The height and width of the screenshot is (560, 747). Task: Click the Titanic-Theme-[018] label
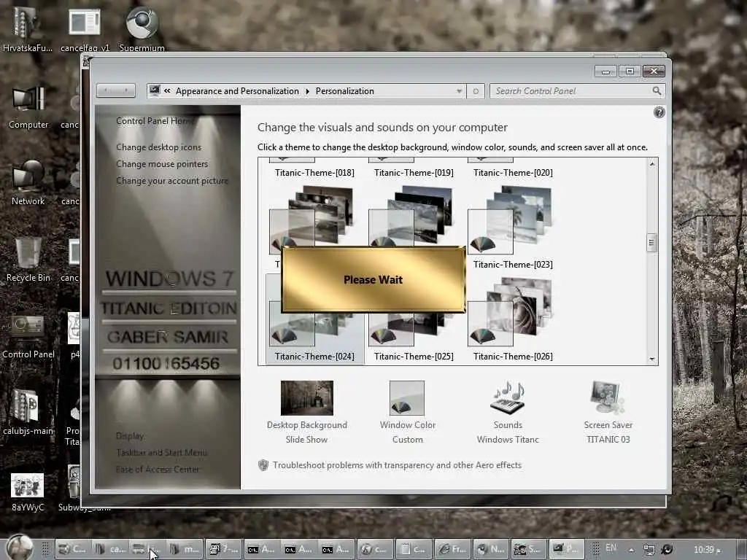[314, 172]
